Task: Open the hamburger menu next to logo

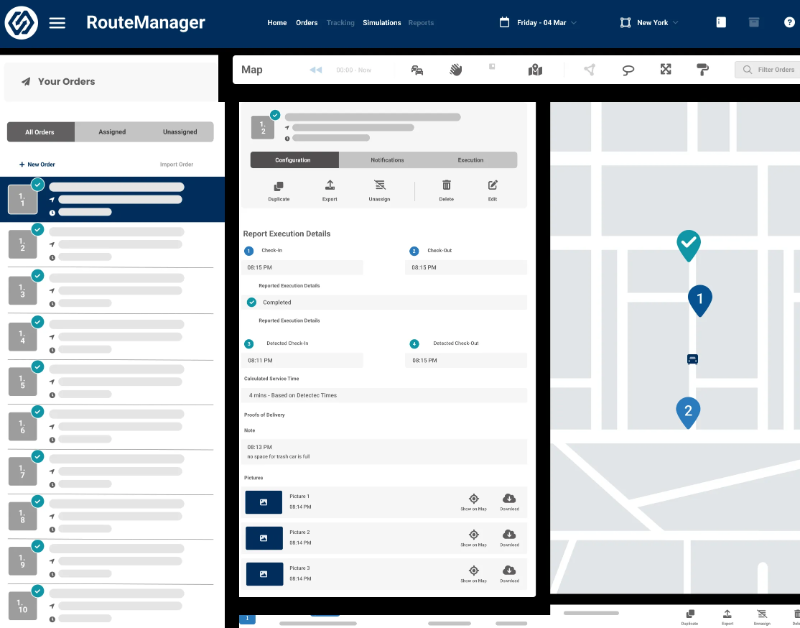Action: [x=57, y=22]
